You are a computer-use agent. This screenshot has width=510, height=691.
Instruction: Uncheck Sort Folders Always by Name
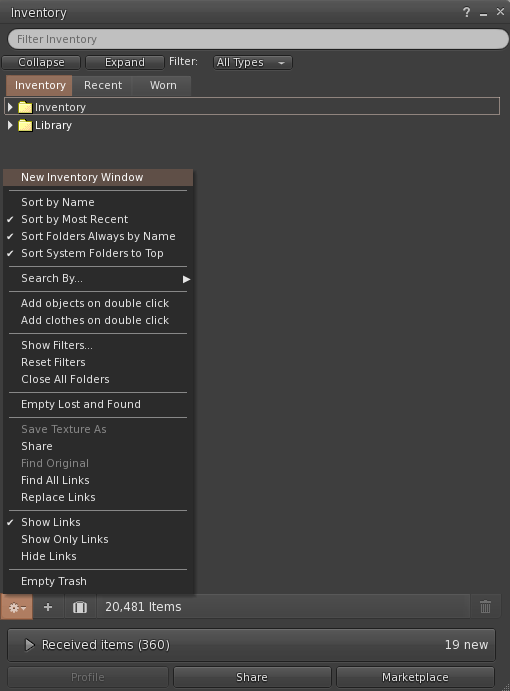(x=98, y=236)
